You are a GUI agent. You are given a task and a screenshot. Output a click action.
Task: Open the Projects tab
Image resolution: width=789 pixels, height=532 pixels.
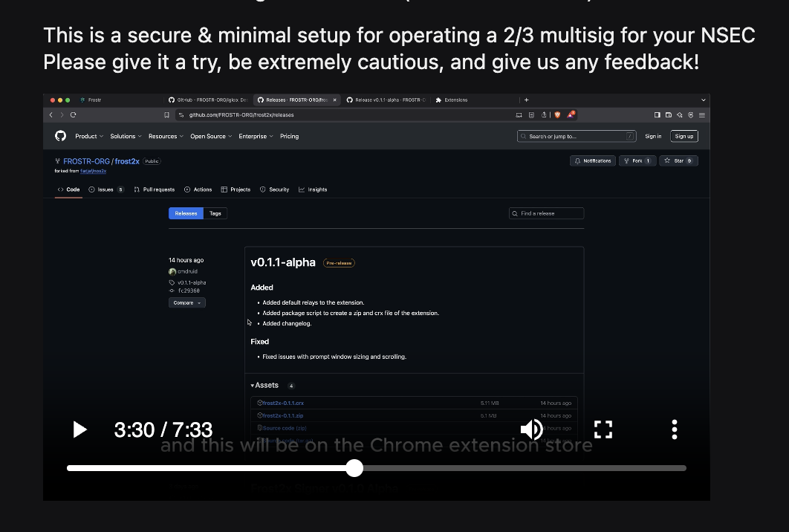point(236,189)
